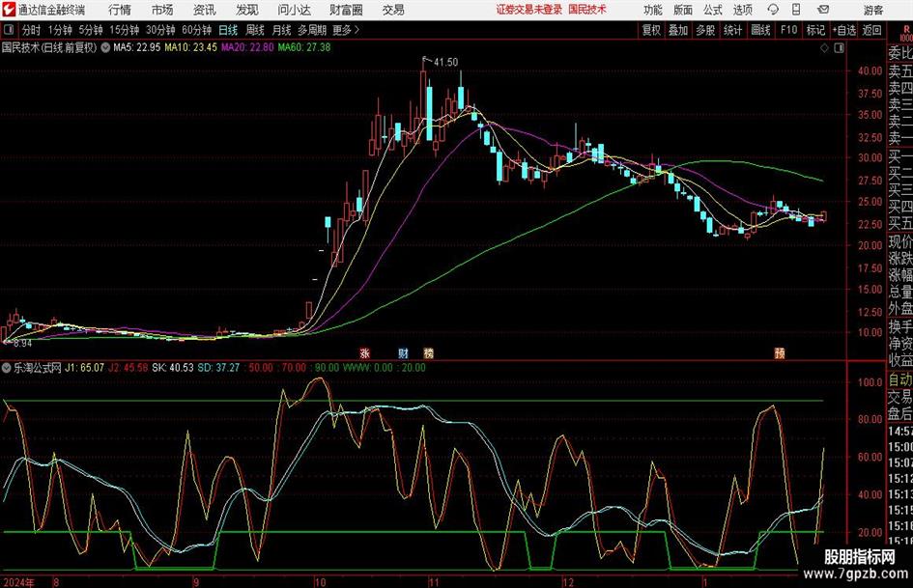Click the MA10: 23.45 label
Viewport: 913px width, 588px height.
(x=191, y=47)
